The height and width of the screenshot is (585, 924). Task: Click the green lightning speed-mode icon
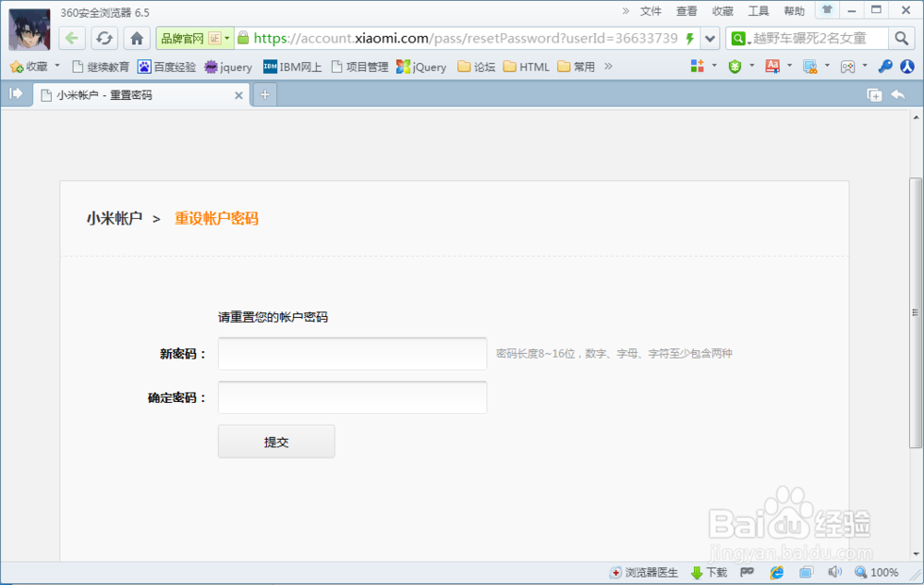pyautogui.click(x=689, y=39)
